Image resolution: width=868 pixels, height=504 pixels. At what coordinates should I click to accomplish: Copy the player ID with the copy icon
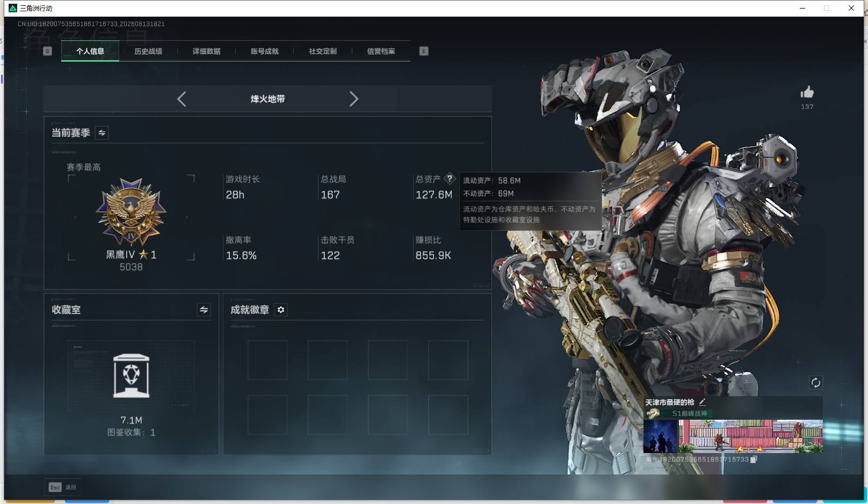coord(754,459)
